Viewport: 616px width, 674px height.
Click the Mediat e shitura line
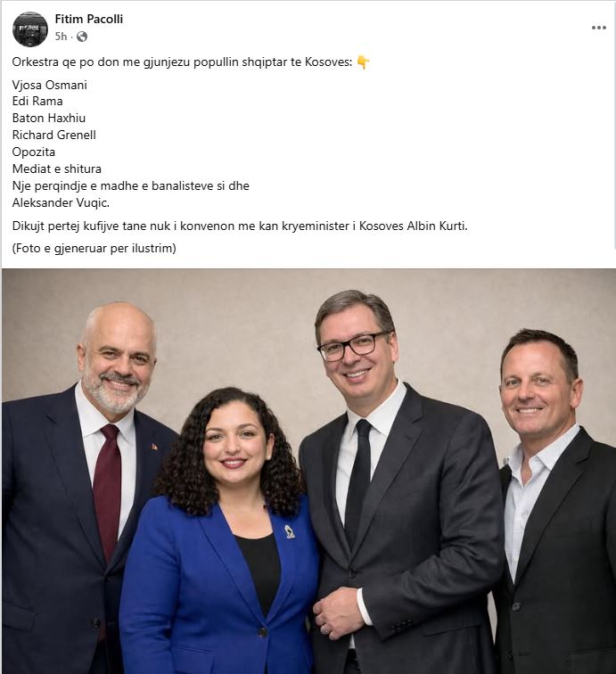pyautogui.click(x=57, y=168)
